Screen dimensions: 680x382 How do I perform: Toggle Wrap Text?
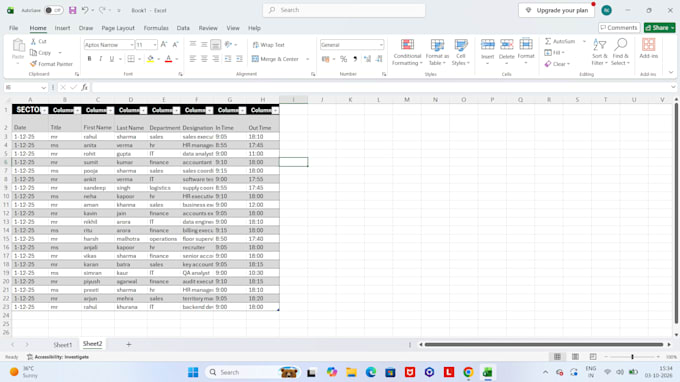pyautogui.click(x=268, y=45)
